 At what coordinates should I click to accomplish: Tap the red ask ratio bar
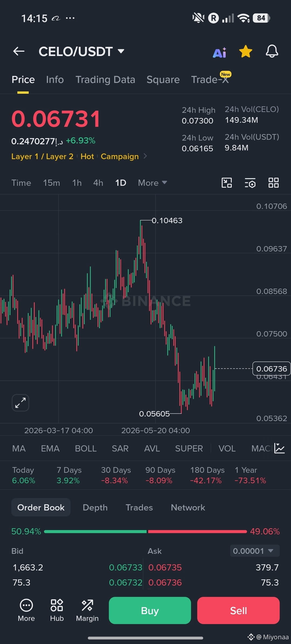click(x=198, y=531)
